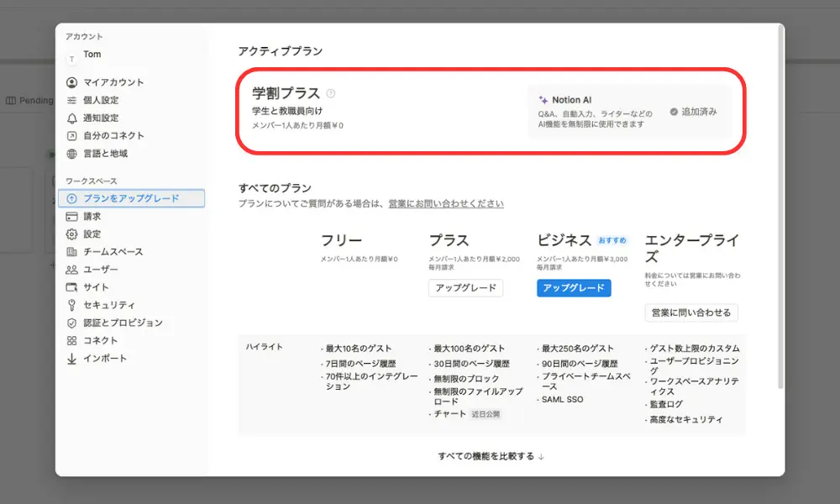Click すべての機能を比較する link
840x504 pixels.
491,456
